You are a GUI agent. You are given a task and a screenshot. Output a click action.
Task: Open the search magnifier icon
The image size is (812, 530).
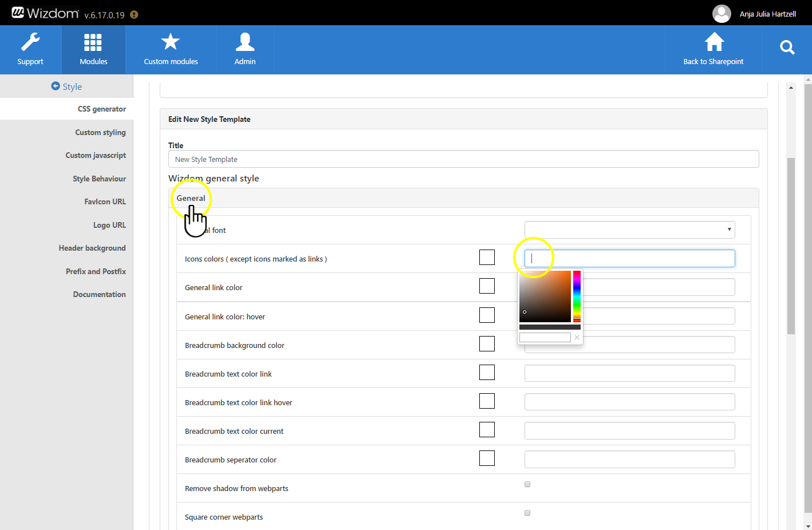pyautogui.click(x=787, y=48)
